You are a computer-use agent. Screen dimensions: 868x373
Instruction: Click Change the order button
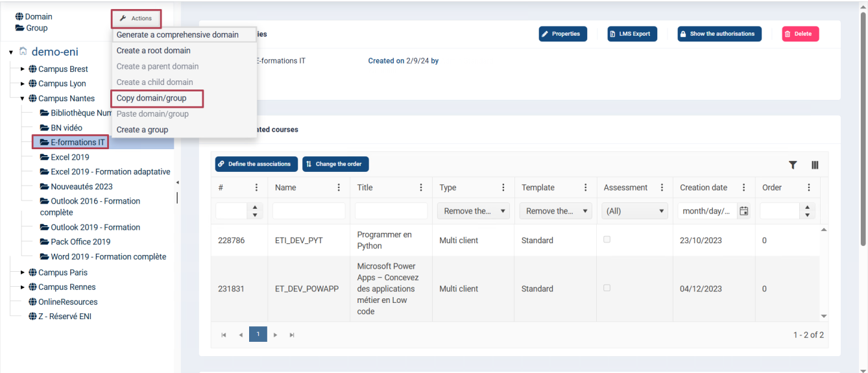pos(336,164)
